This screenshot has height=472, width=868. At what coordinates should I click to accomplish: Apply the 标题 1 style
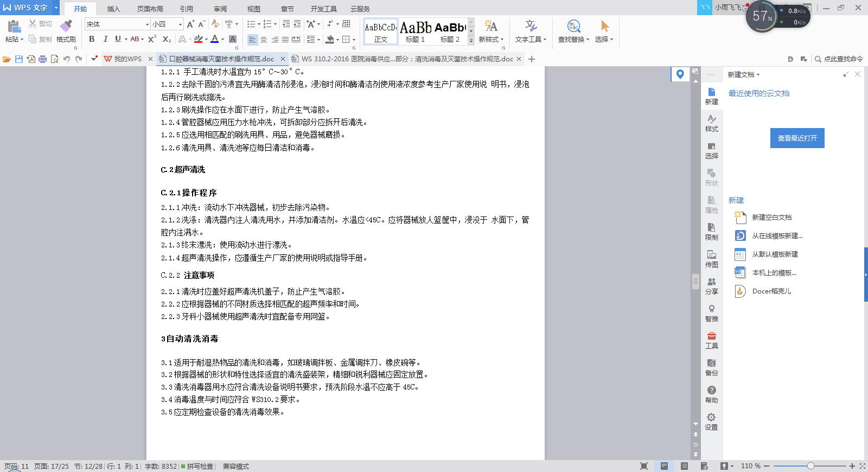(416, 31)
